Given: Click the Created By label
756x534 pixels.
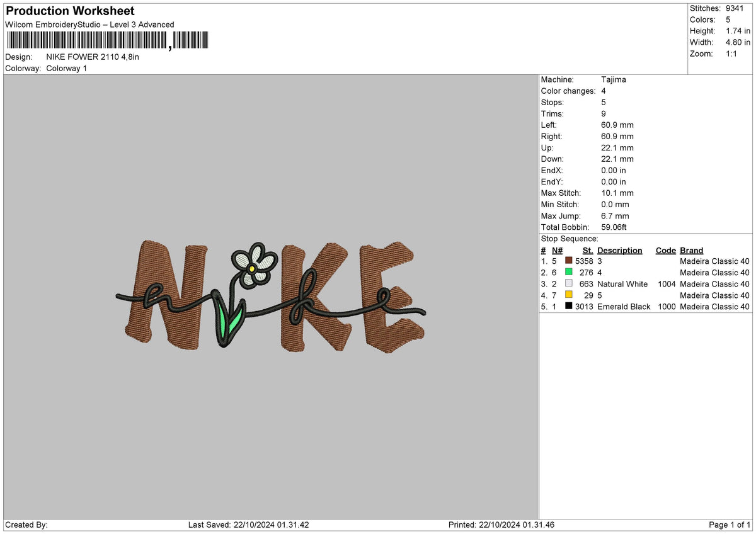Looking at the screenshot, I should click(26, 525).
